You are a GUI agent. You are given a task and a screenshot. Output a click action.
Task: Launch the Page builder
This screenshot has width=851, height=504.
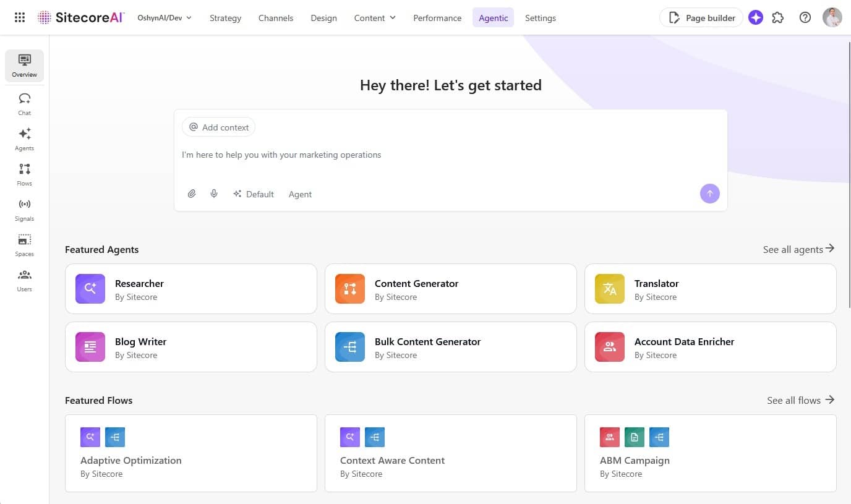701,18
